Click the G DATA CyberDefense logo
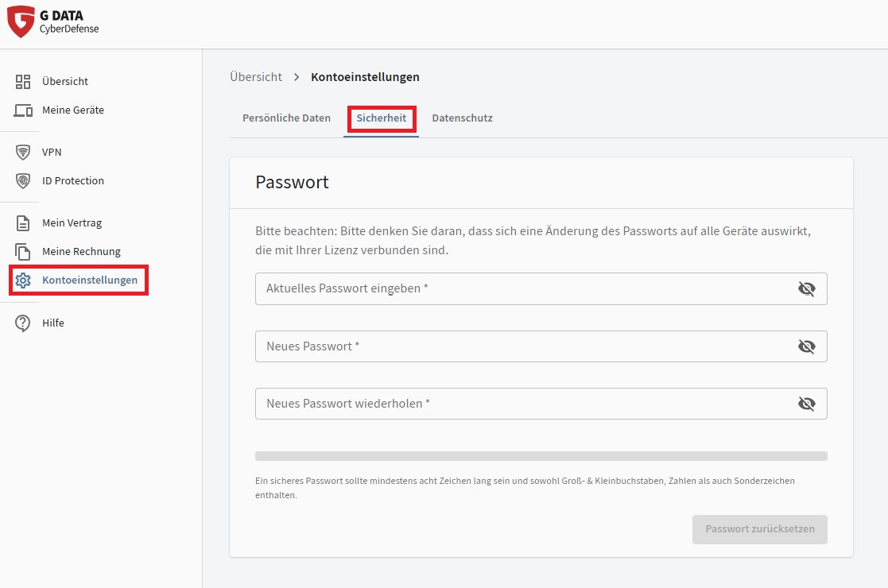The width and height of the screenshot is (888, 588). tap(52, 21)
